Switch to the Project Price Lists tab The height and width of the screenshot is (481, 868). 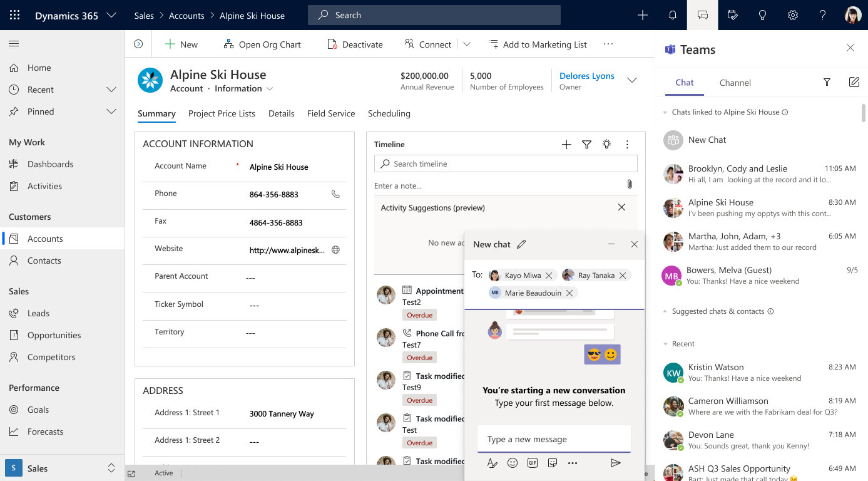222,113
